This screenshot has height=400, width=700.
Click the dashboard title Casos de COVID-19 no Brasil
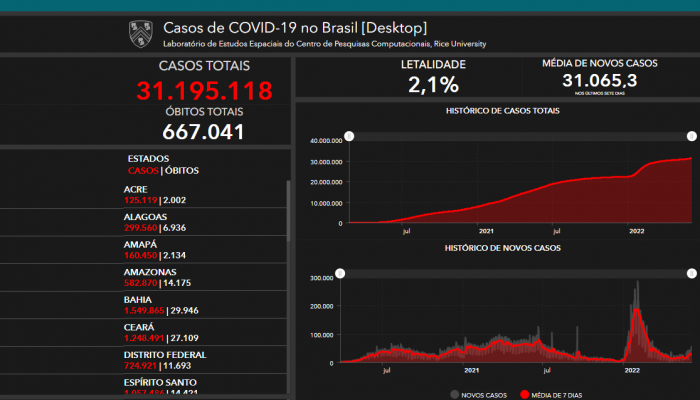294,27
